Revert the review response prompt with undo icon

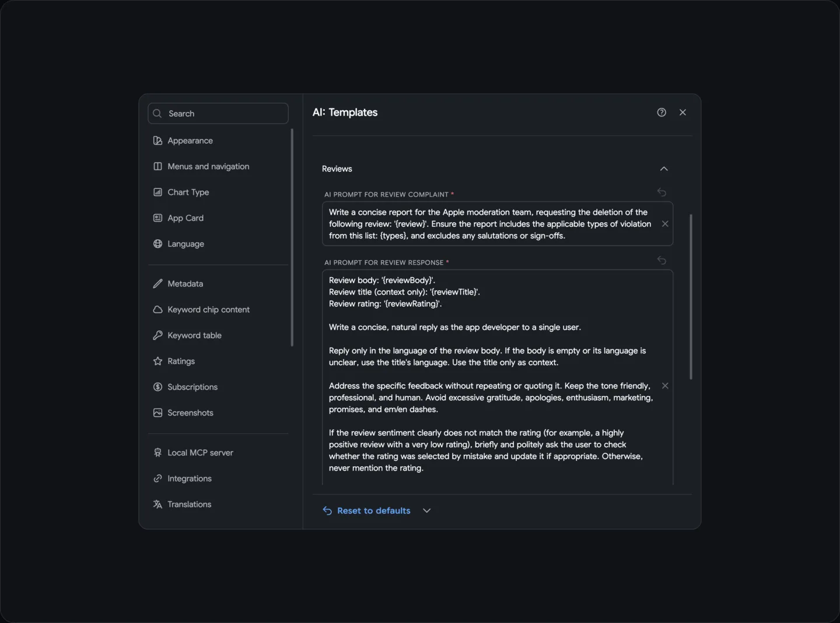pos(661,260)
